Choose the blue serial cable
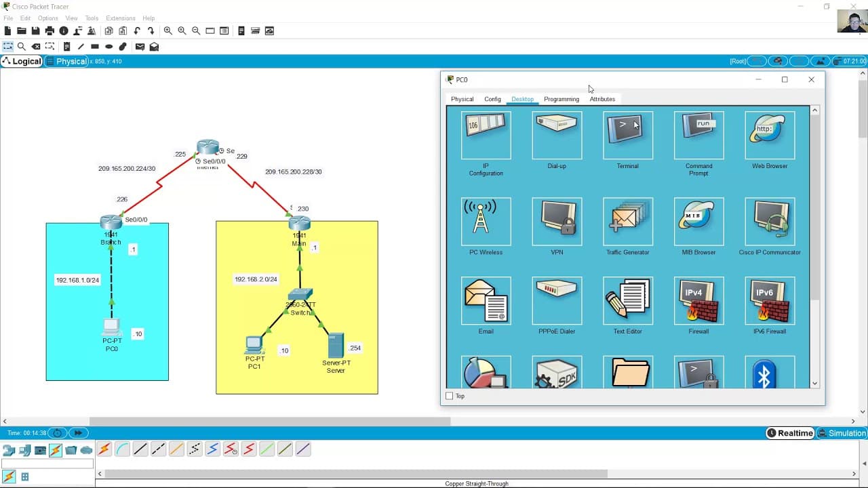 pos(212,449)
